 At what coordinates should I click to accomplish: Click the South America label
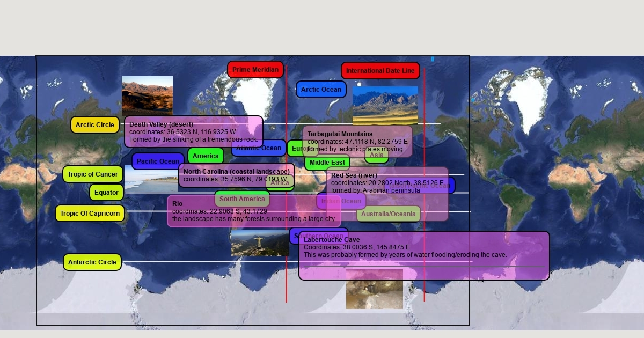[x=242, y=199]
